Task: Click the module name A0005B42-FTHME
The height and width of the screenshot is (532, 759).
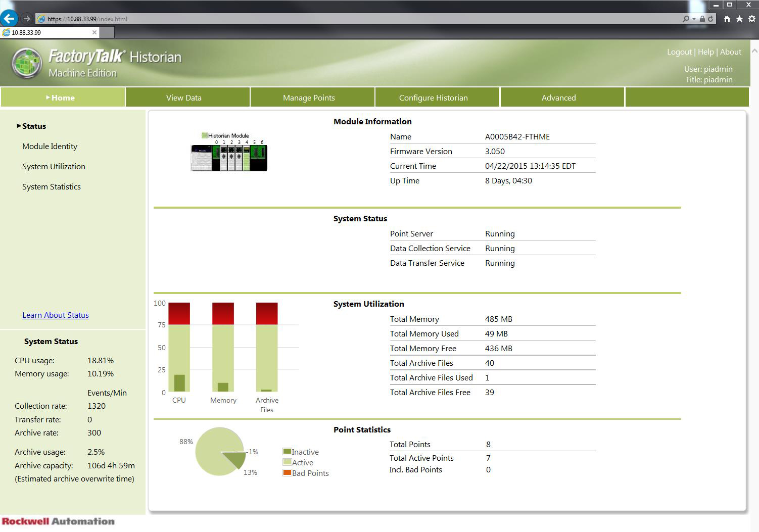Action: [517, 136]
